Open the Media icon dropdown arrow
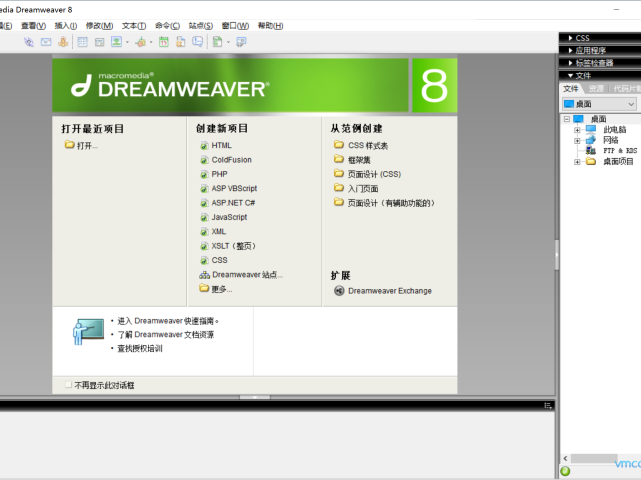Viewport: 641px width, 480px height. pos(151,42)
